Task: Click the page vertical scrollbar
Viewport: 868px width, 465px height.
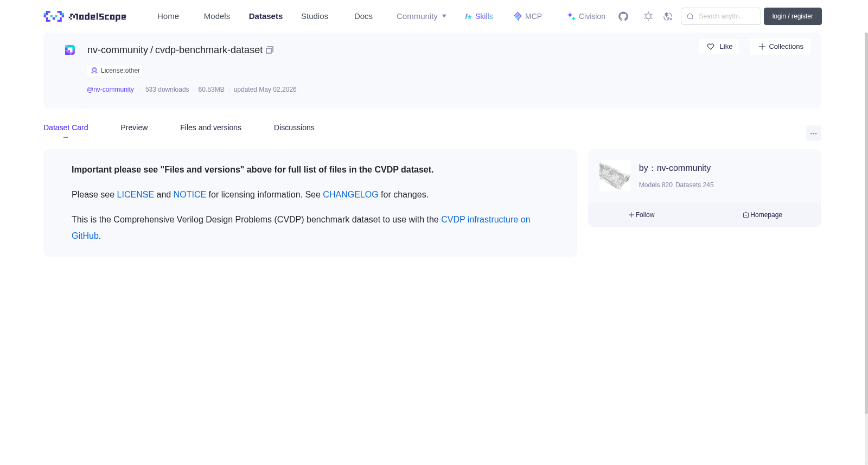Action: (866, 222)
